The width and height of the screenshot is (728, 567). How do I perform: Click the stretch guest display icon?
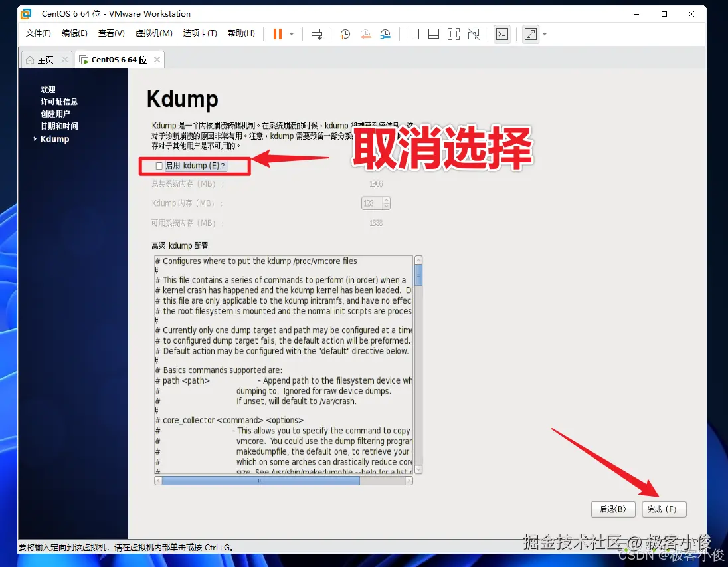pos(531,34)
